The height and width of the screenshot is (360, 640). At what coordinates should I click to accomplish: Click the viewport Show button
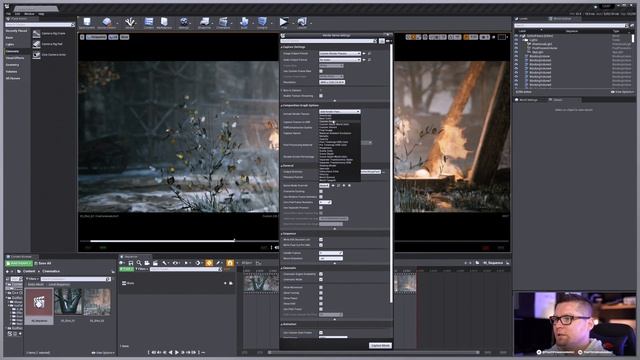[124, 37]
